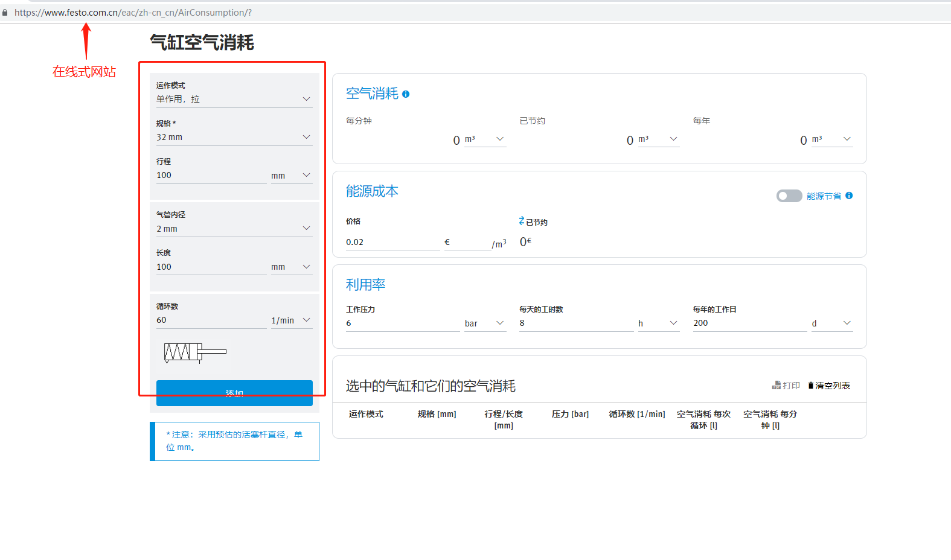Open the 循环数 unit dropdown (1/min)

point(292,320)
